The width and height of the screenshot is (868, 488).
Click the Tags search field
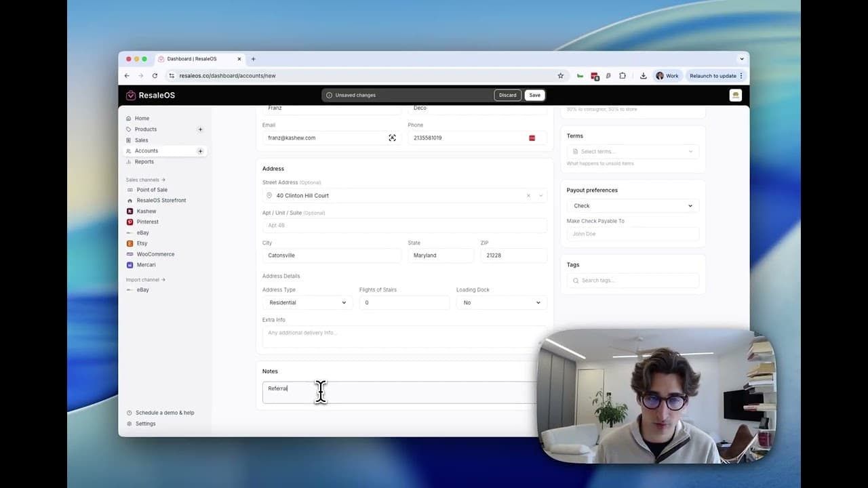(632, 280)
